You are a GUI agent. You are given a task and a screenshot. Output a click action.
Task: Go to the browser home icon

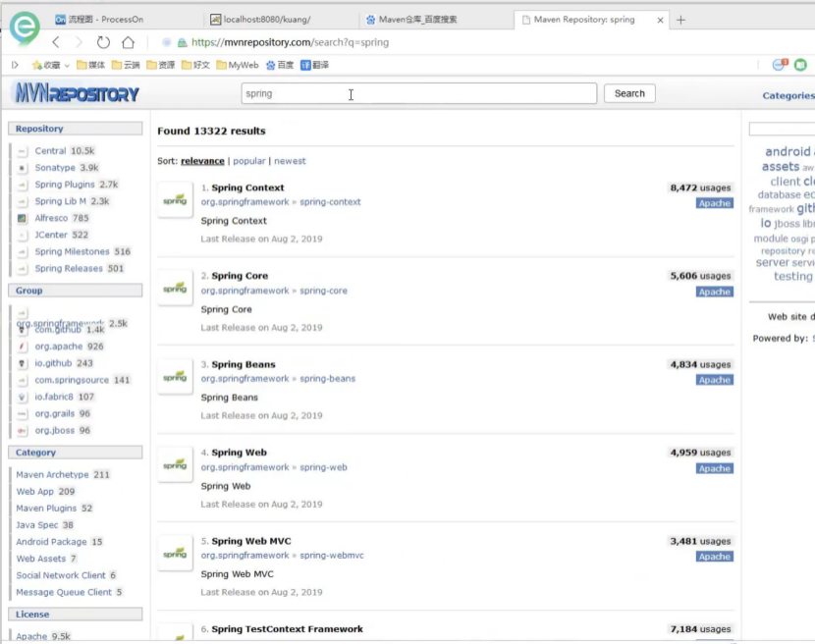(x=128, y=42)
